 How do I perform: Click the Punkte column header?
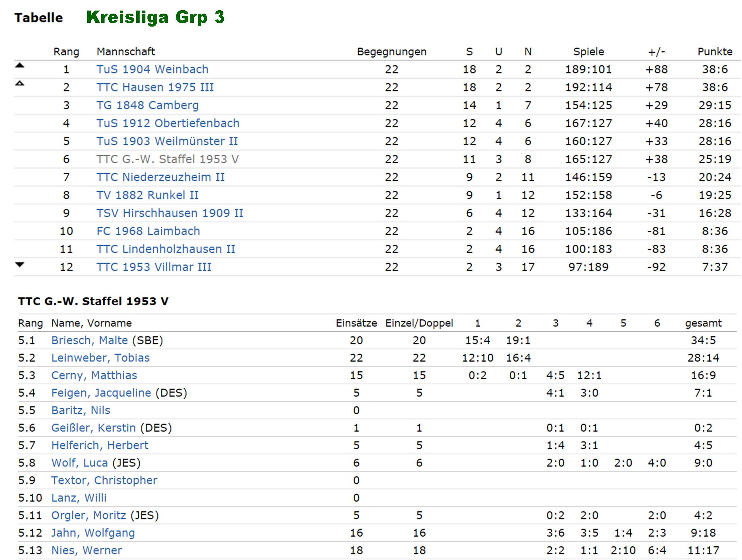[715, 52]
